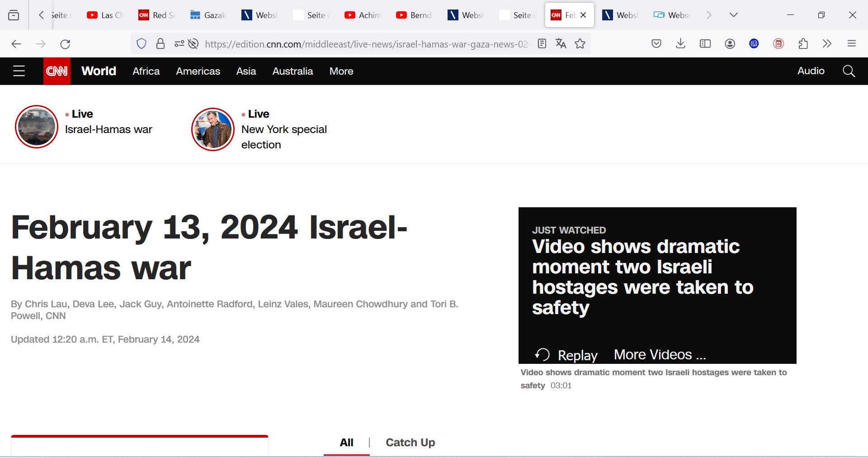Open the CNN search icon

click(x=849, y=71)
